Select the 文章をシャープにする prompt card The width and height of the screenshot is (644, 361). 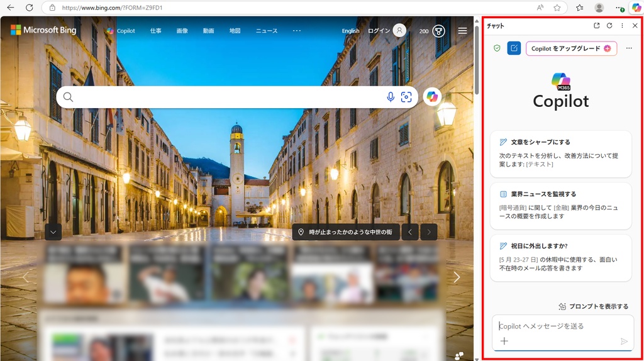(x=560, y=154)
